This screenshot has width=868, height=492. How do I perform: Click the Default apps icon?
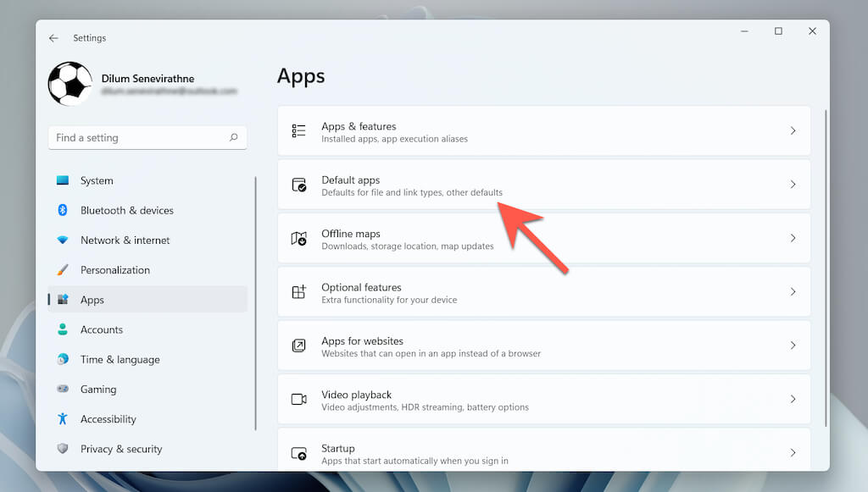298,184
